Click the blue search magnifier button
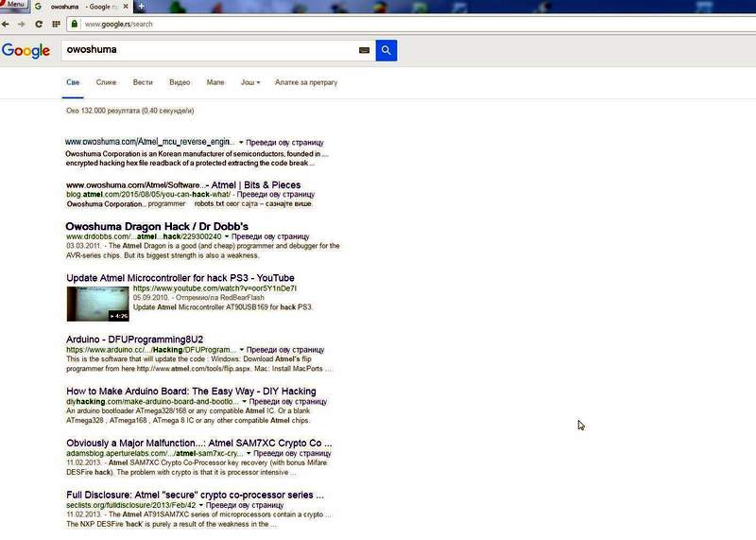 coord(387,50)
